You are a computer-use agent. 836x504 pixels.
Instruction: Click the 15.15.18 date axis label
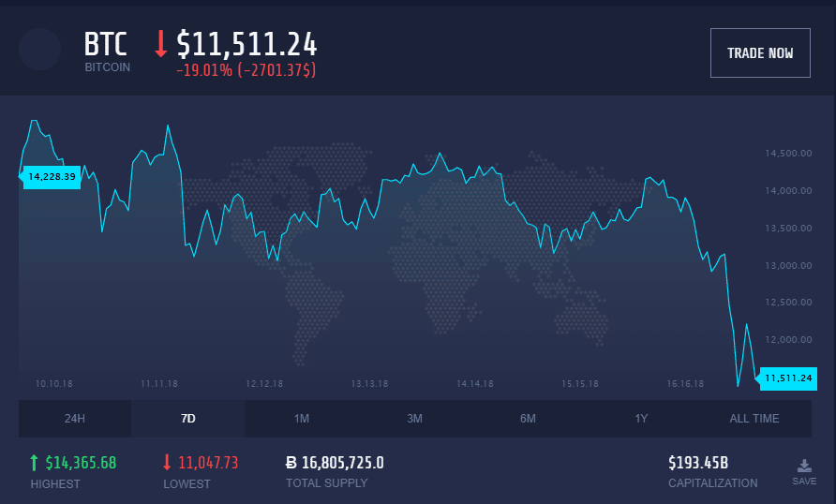580,383
